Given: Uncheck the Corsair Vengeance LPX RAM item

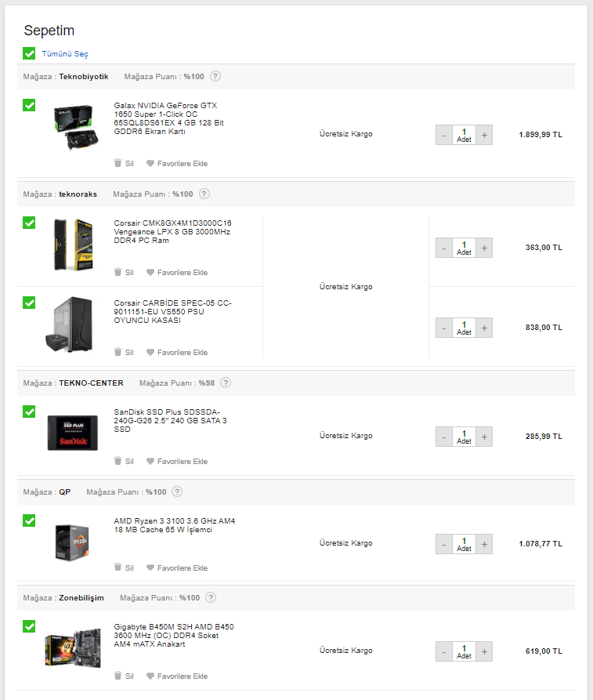Looking at the screenshot, I should point(29,223).
